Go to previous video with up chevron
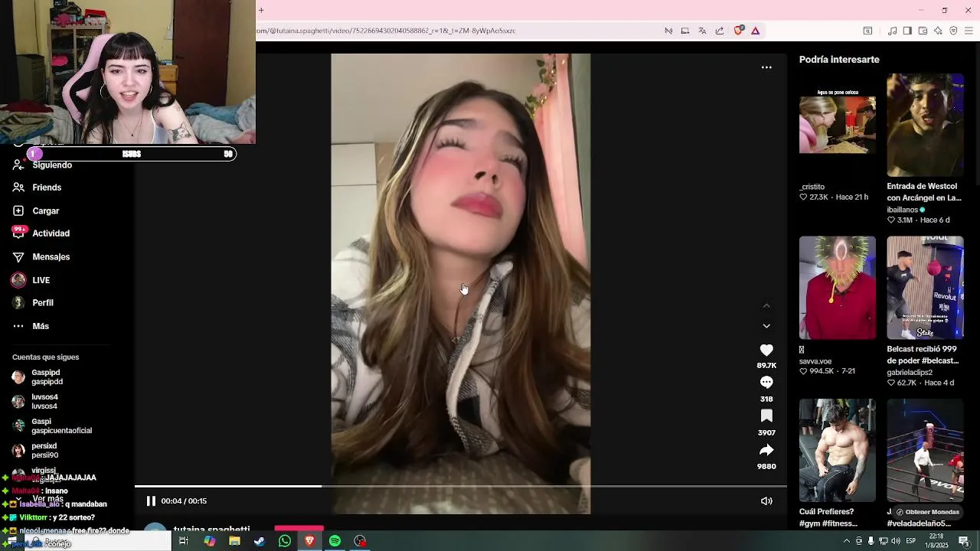The height and width of the screenshot is (551, 980). pyautogui.click(x=766, y=305)
